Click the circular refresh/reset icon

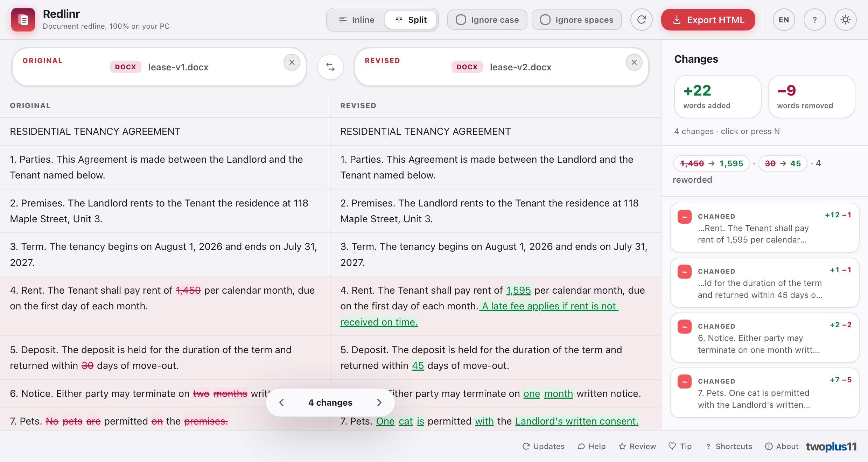coord(641,20)
